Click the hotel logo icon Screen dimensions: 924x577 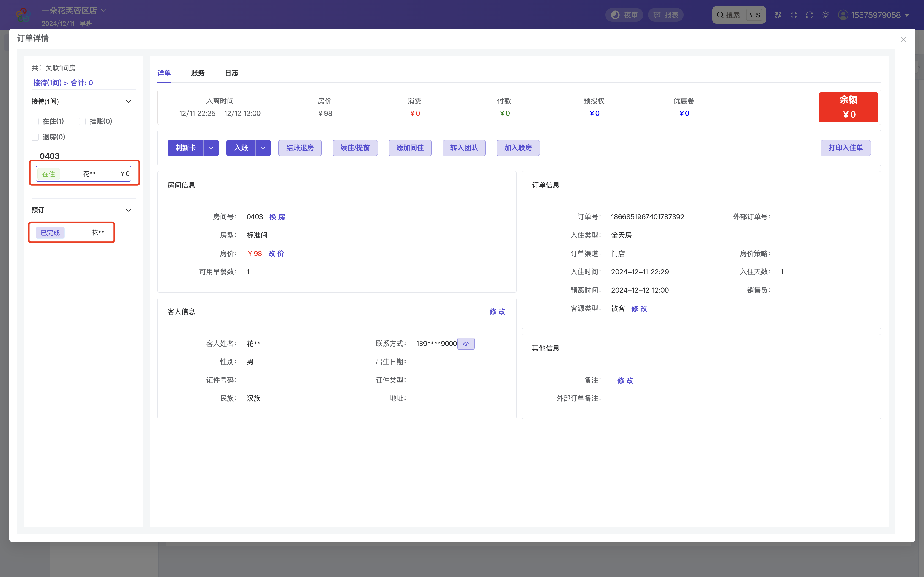tap(23, 15)
